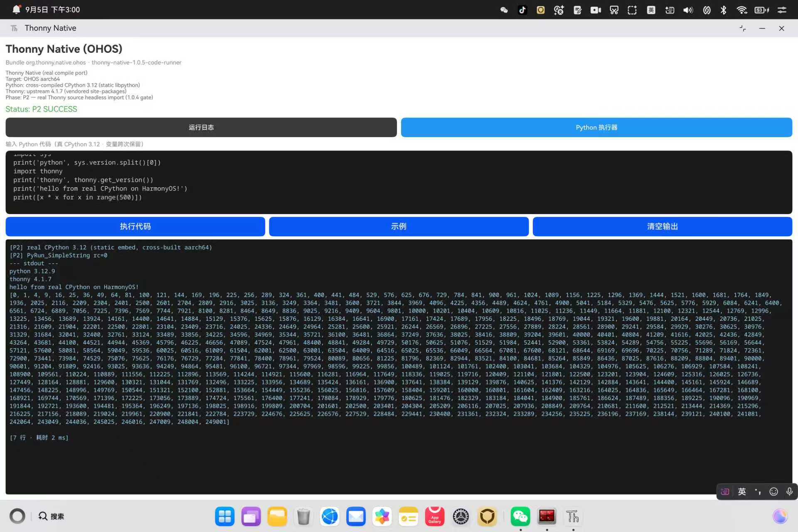Viewport: 798px width, 532px height.
Task: Click the 'Thonny Native (OHOS)' heading
Action: [x=64, y=49]
